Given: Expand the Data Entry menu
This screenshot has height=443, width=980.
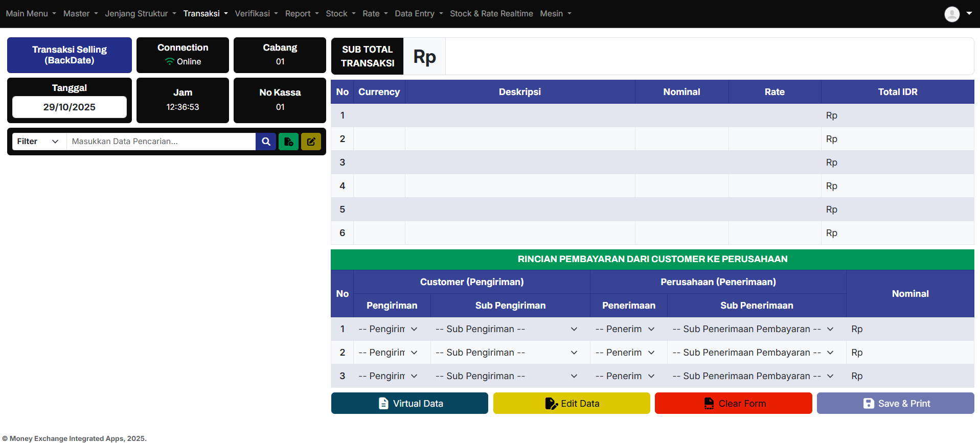Looking at the screenshot, I should [x=419, y=14].
